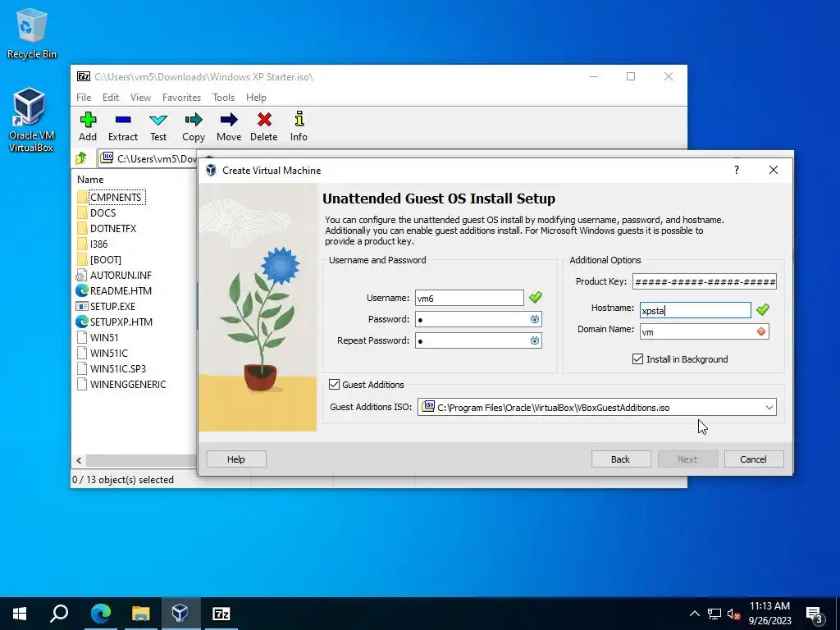
Task: Select the README.HTM file
Action: pos(121,290)
